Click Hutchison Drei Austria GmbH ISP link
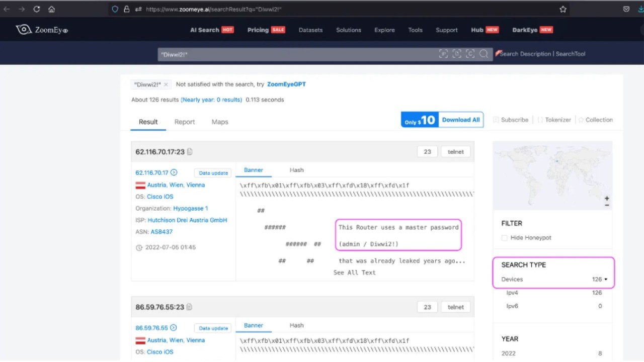Image resolution: width=644 pixels, height=362 pixels. [187, 220]
